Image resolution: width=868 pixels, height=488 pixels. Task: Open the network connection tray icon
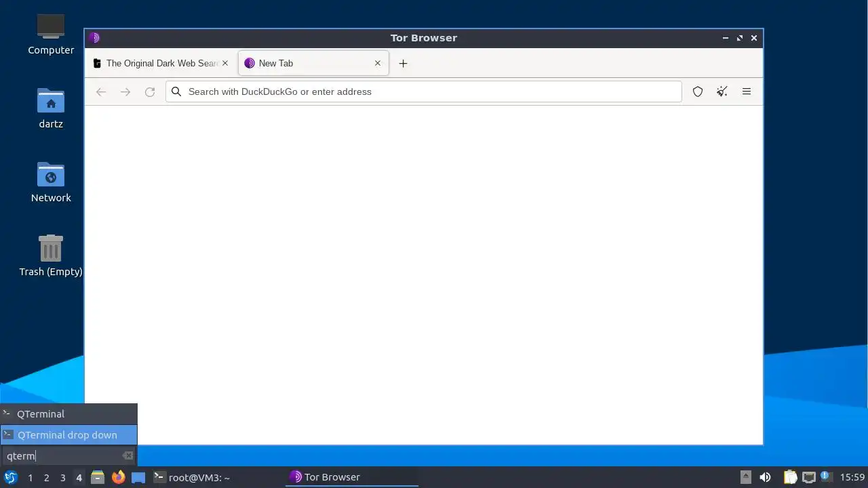coord(808,477)
